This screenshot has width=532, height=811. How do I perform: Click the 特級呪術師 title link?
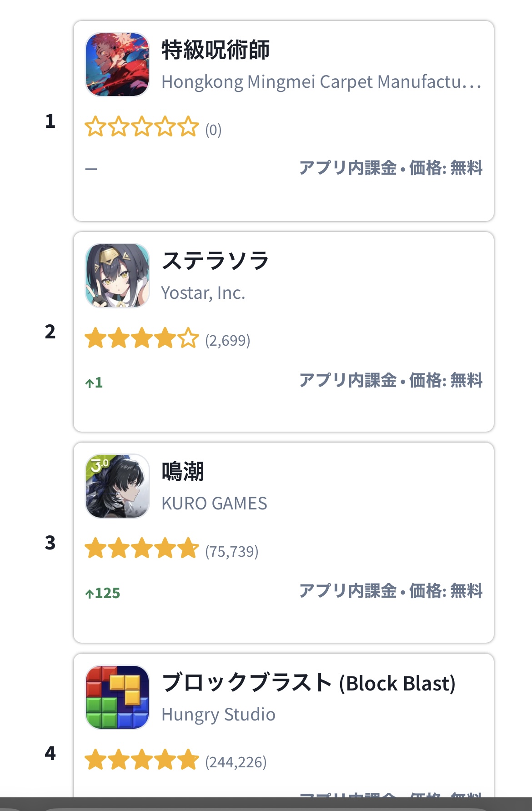click(x=216, y=50)
